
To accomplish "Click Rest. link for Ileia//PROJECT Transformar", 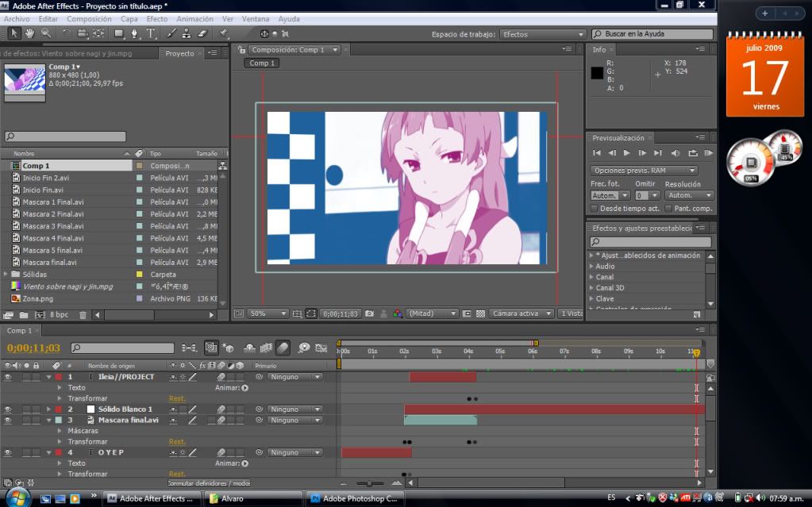I will tap(177, 399).
